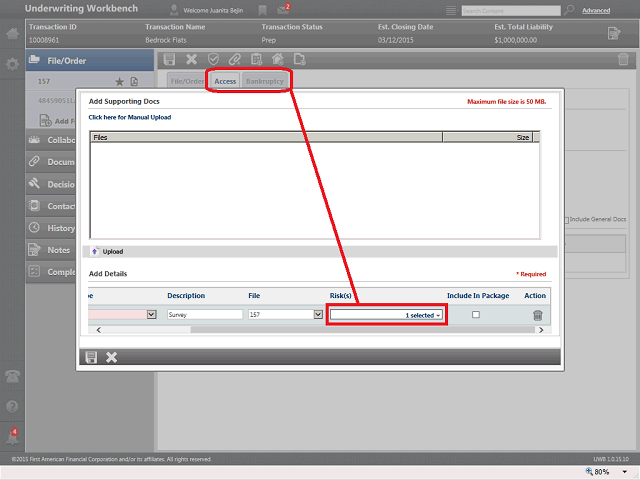Open the File/Order sidebar section
640x480 pixels.
pos(90,61)
